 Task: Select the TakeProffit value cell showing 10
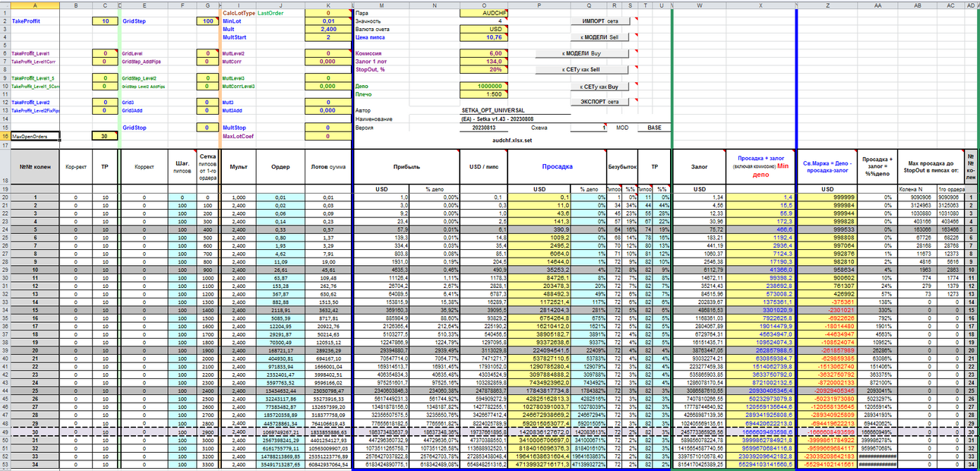click(x=104, y=21)
